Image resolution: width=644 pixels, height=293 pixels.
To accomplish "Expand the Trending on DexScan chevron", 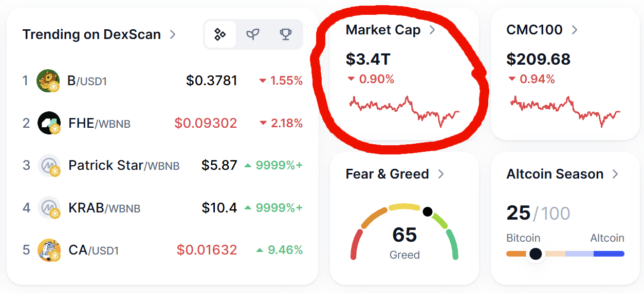I will click(x=173, y=34).
